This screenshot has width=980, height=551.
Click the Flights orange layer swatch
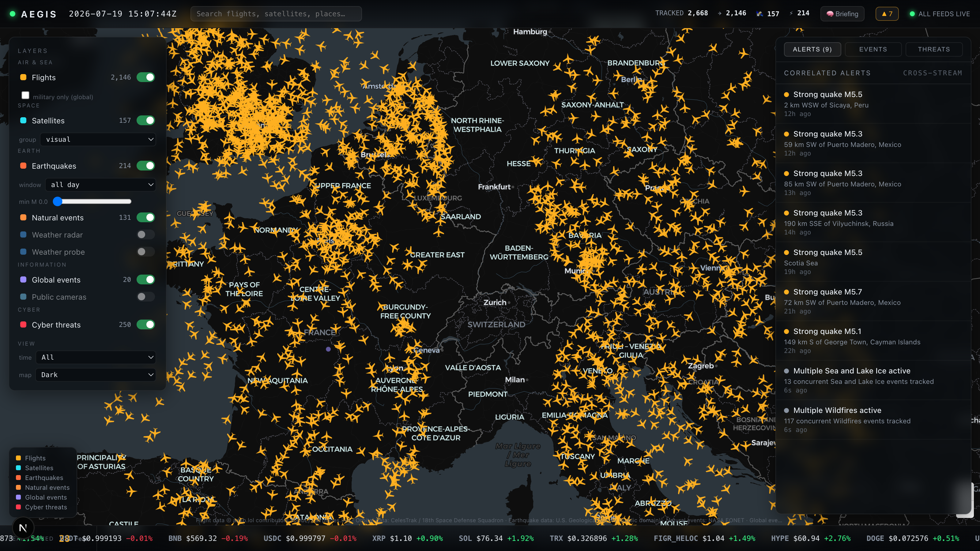click(23, 77)
